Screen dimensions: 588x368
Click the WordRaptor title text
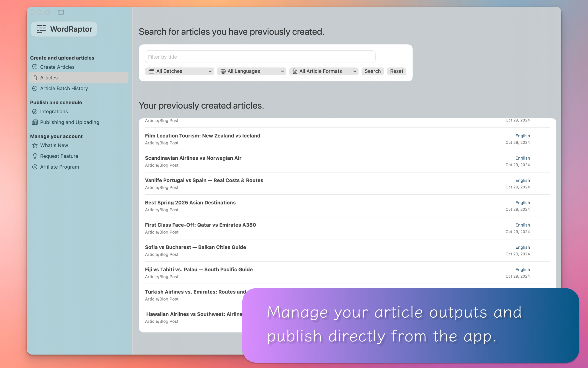point(71,29)
